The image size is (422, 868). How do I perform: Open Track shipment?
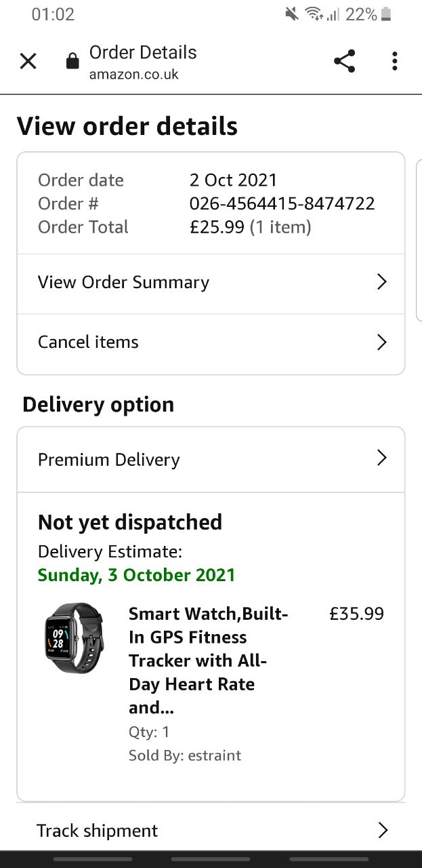[97, 830]
